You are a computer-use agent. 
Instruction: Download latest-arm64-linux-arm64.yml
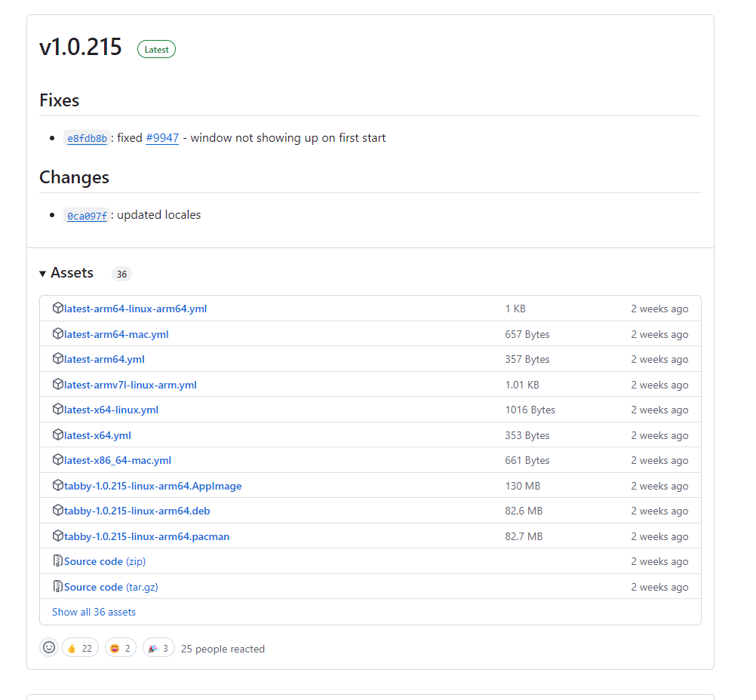[x=136, y=309]
